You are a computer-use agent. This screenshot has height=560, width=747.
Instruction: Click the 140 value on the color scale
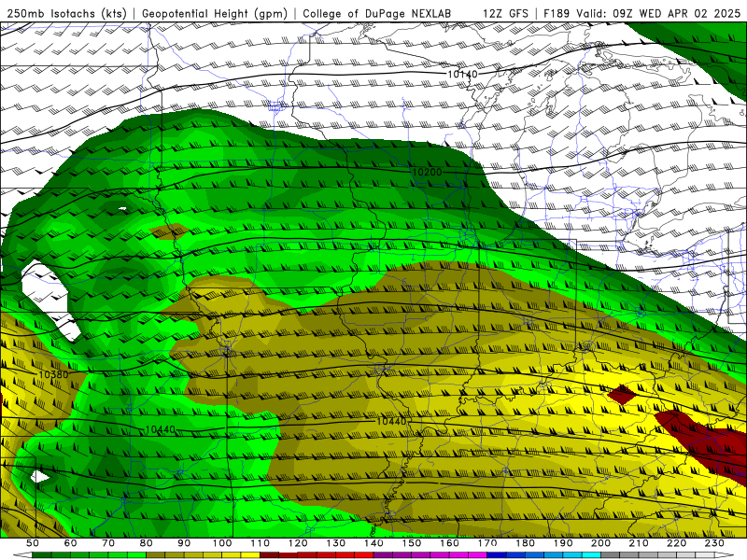coord(373,543)
